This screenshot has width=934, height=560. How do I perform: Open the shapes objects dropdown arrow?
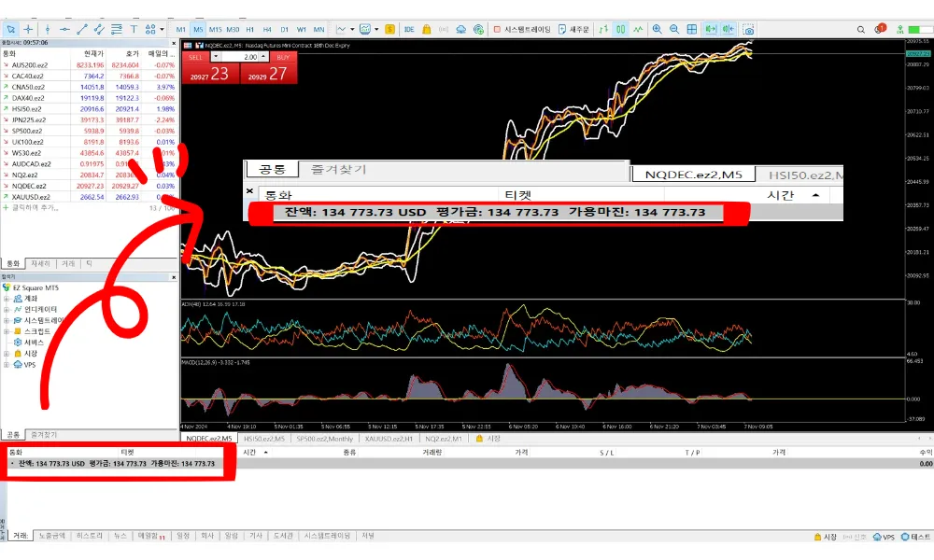pos(162,29)
